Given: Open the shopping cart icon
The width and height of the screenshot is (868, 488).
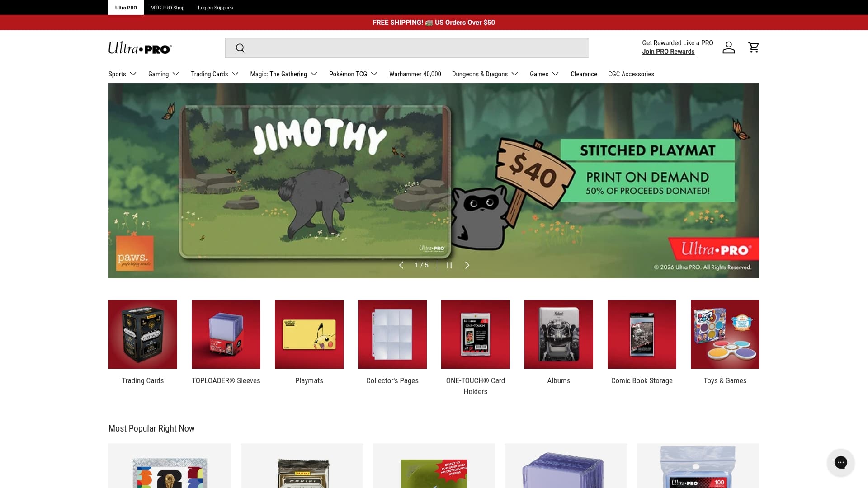Looking at the screenshot, I should click(754, 47).
